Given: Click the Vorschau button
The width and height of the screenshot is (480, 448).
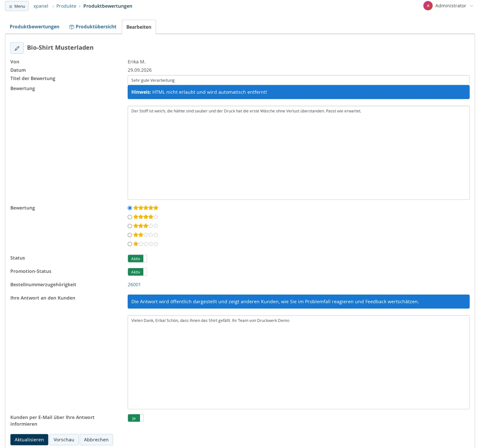Looking at the screenshot, I should tap(64, 440).
